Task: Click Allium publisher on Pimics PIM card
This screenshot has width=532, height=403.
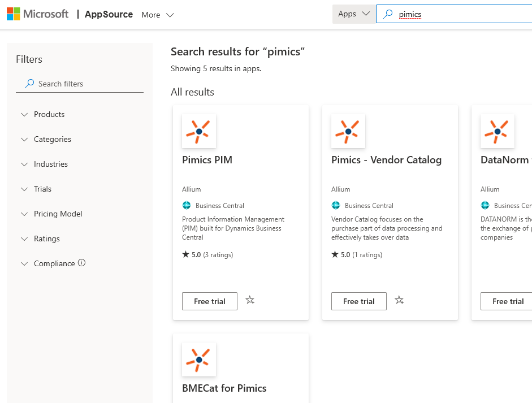Action: point(191,189)
